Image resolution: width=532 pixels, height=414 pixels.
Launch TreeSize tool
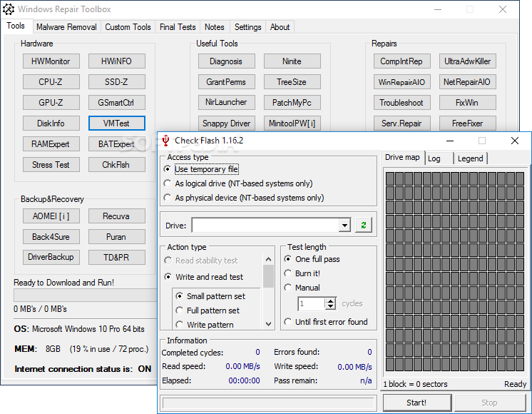click(292, 82)
